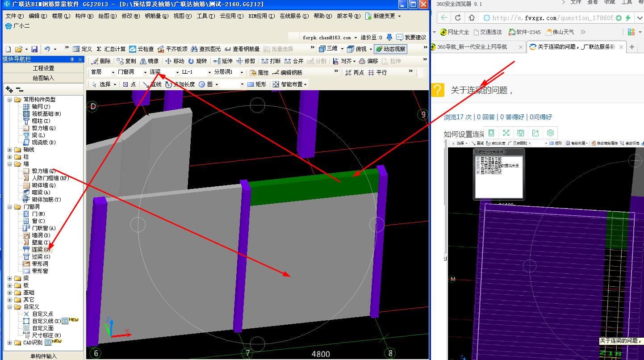Screen dimensions: 644x360
Task: Open 查找图元 find element tool
Action: [206, 49]
